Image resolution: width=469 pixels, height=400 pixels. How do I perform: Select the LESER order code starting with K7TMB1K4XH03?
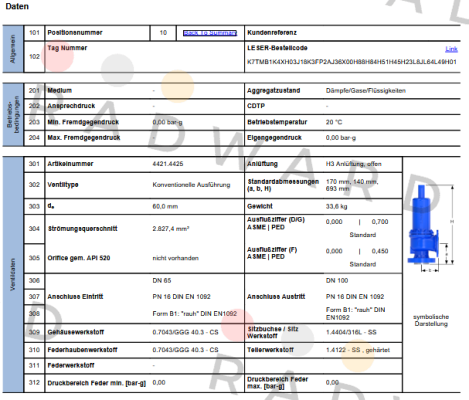(352, 62)
